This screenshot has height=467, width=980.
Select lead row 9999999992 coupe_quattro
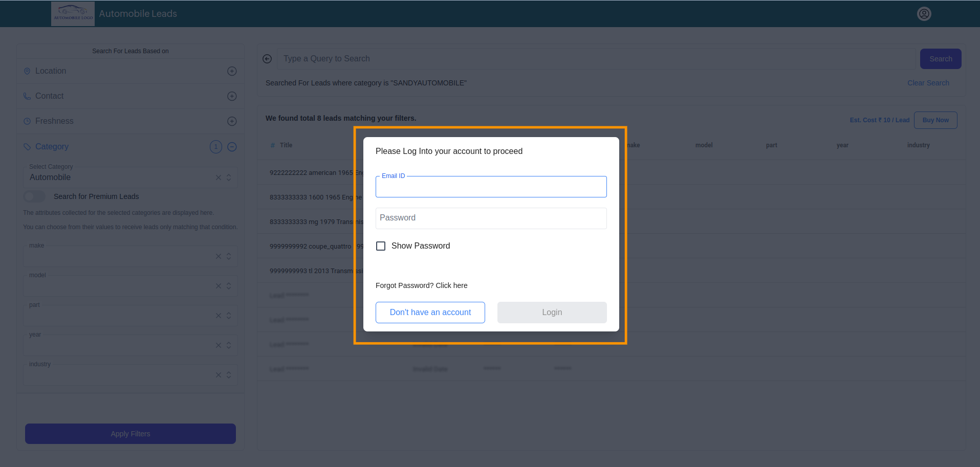[611, 247]
